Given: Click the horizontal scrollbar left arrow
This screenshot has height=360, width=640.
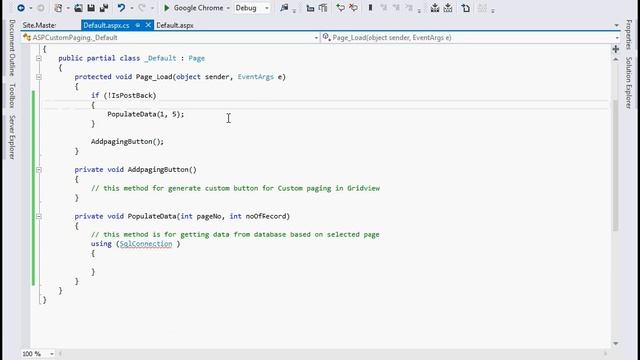Looking at the screenshot, I should [60, 353].
